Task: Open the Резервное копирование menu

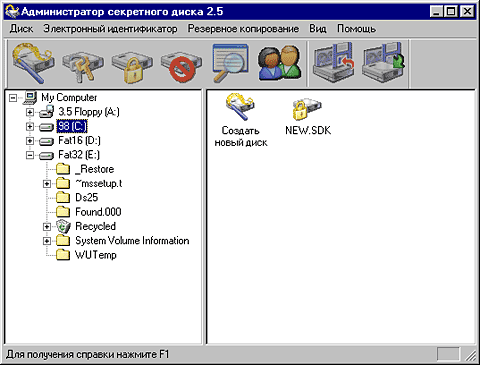Action: 243,29
